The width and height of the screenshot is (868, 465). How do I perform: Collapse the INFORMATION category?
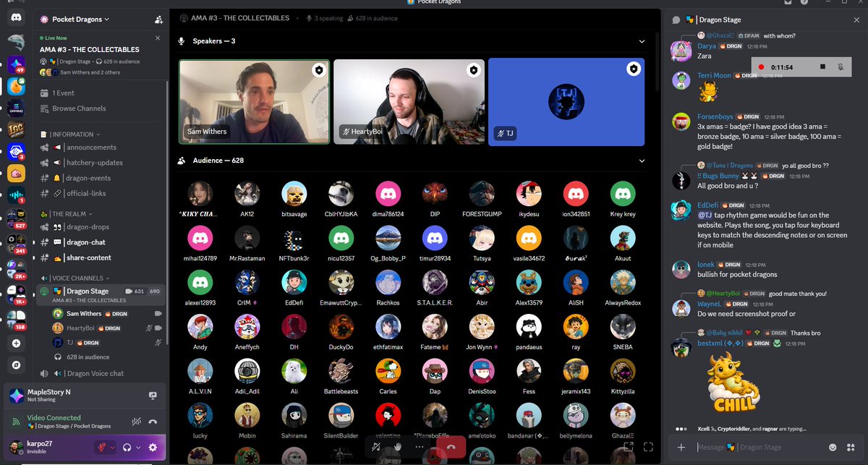[x=72, y=135]
